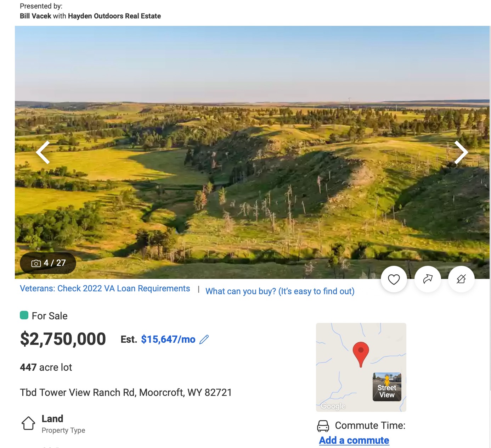Click the Tbd Tower View Ranch Rd address
The image size is (491, 448).
pos(126,393)
